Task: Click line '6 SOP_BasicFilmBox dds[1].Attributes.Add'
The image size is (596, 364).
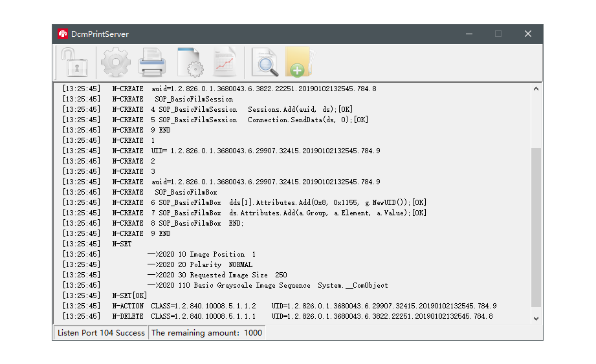Action: pos(245,202)
